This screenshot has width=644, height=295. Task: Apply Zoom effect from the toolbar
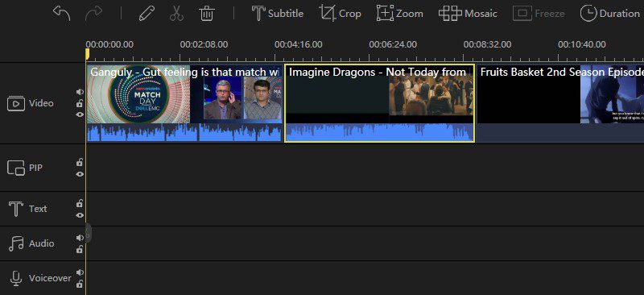pos(399,14)
